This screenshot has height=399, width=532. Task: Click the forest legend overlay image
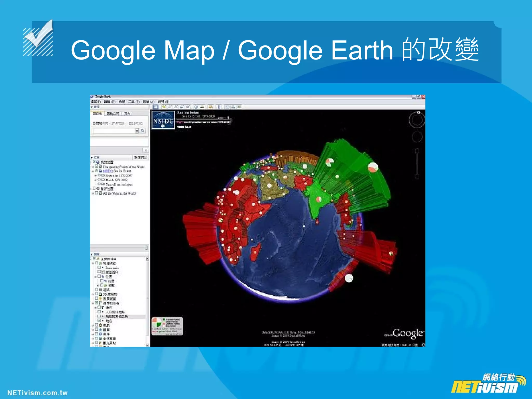pos(167,326)
